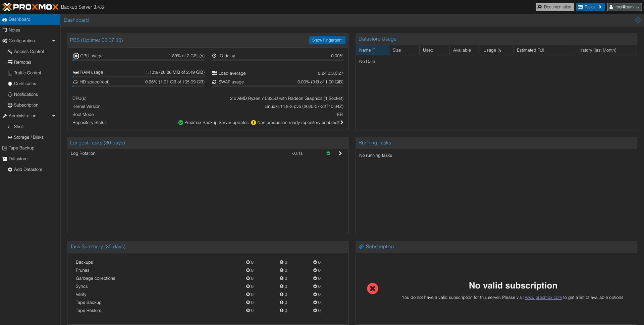This screenshot has width=644, height=325.
Task: Click the Proxmox logo in header
Action: [30, 7]
